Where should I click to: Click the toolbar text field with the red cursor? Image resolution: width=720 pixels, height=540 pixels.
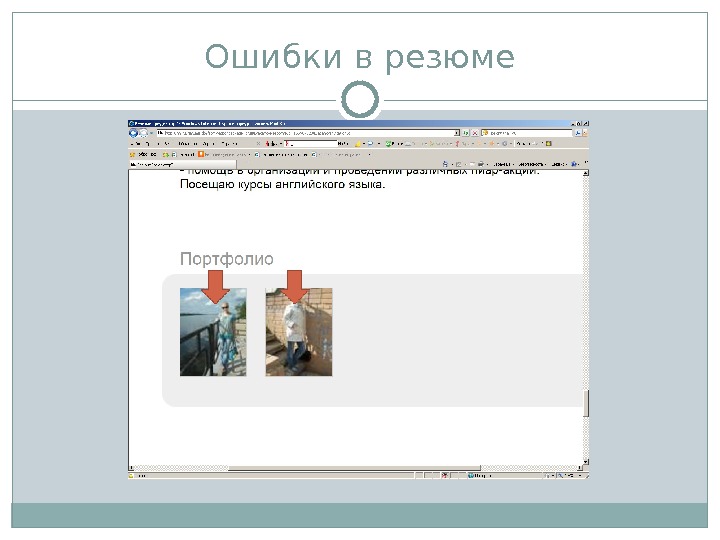point(310,144)
